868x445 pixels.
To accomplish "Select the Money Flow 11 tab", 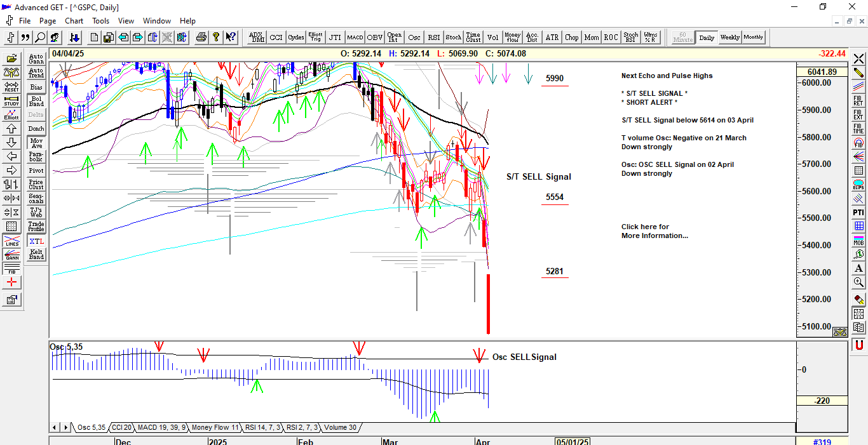I will pos(215,428).
